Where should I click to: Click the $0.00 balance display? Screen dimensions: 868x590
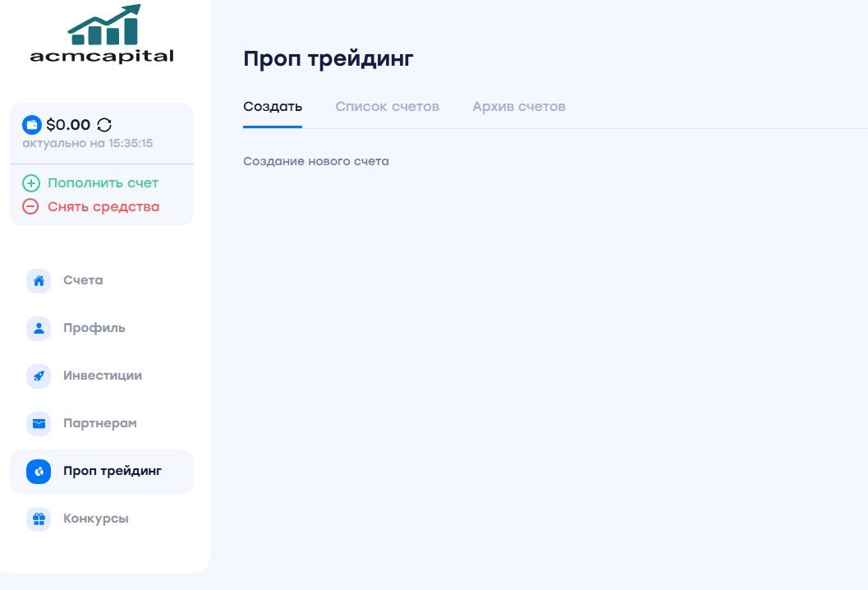click(x=69, y=124)
